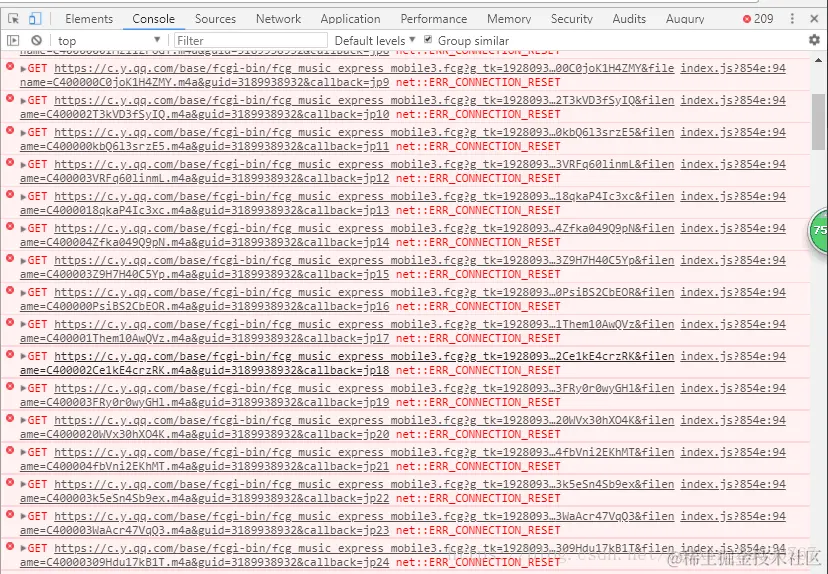Open the request URL containing 3WaAcr47VqQ3
Screen dimensions: 828x574
click(347, 523)
